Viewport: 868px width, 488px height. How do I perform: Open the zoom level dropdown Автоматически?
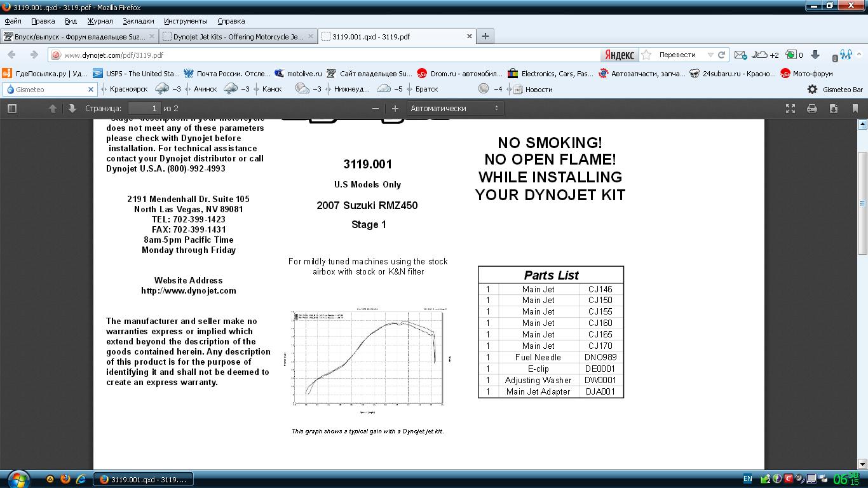click(x=455, y=109)
